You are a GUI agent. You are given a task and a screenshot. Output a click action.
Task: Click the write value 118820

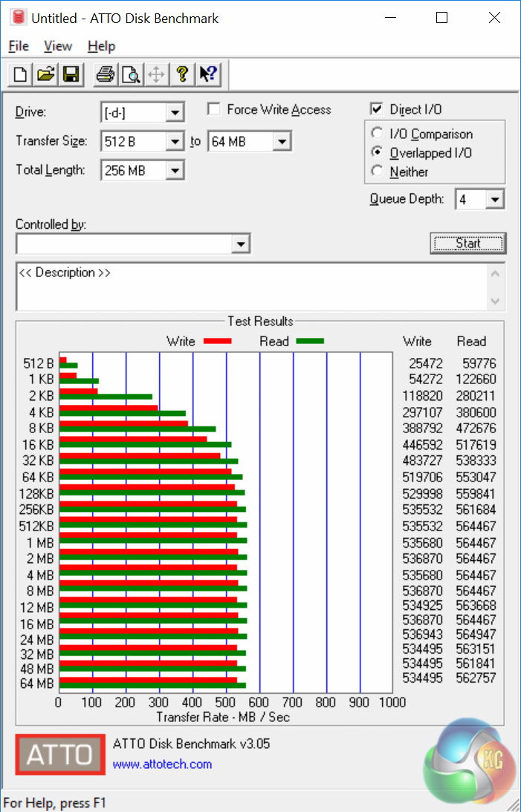click(x=423, y=396)
